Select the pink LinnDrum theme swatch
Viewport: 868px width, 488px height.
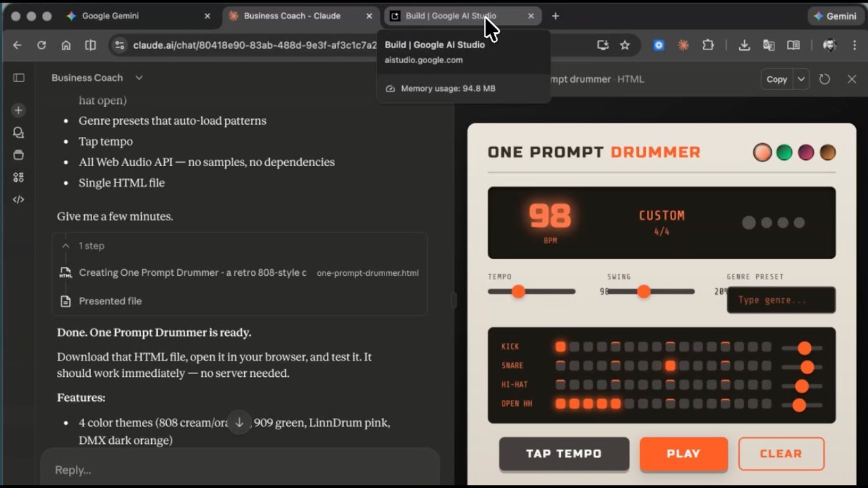click(x=806, y=152)
